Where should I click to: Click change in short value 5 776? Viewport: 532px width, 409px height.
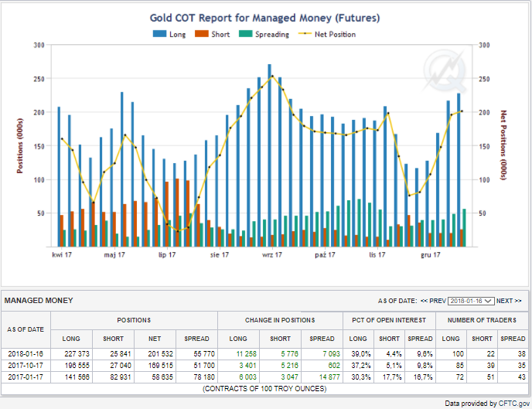pos(289,354)
